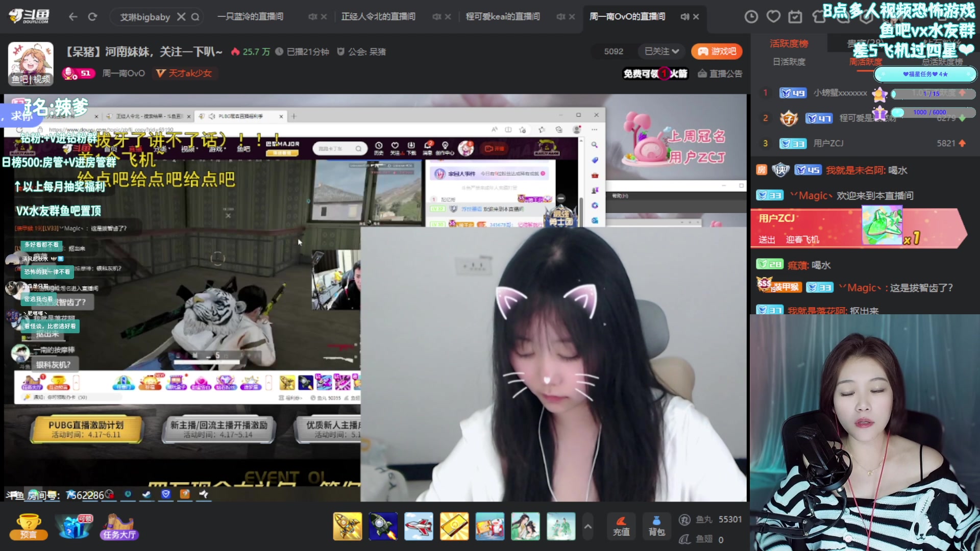Screen dimensions: 980x551
Task: Open the favorites heart icon at top right
Action: (x=773, y=16)
